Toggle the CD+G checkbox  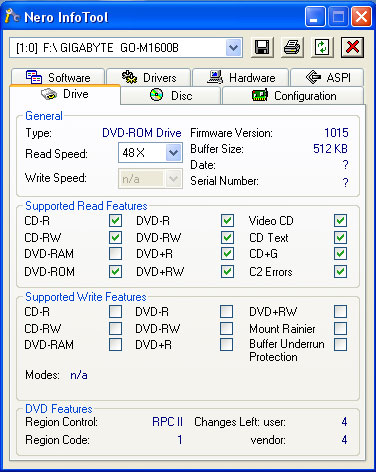click(x=340, y=254)
